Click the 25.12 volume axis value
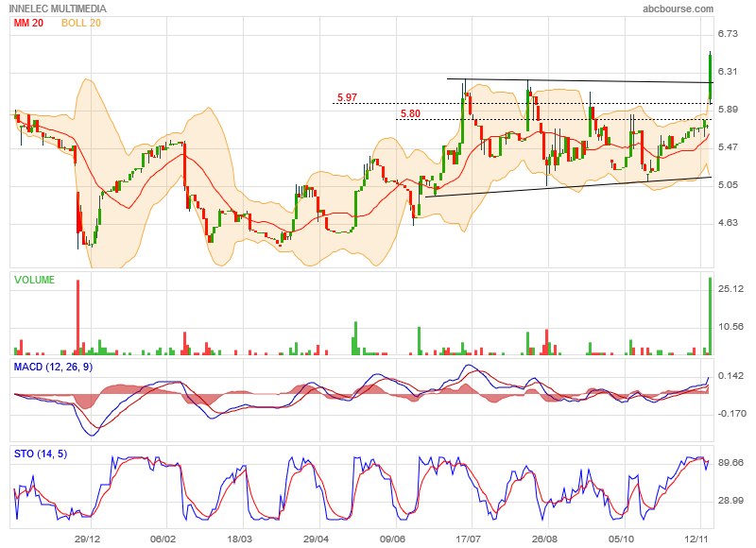The image size is (756, 548). pyautogui.click(x=730, y=289)
